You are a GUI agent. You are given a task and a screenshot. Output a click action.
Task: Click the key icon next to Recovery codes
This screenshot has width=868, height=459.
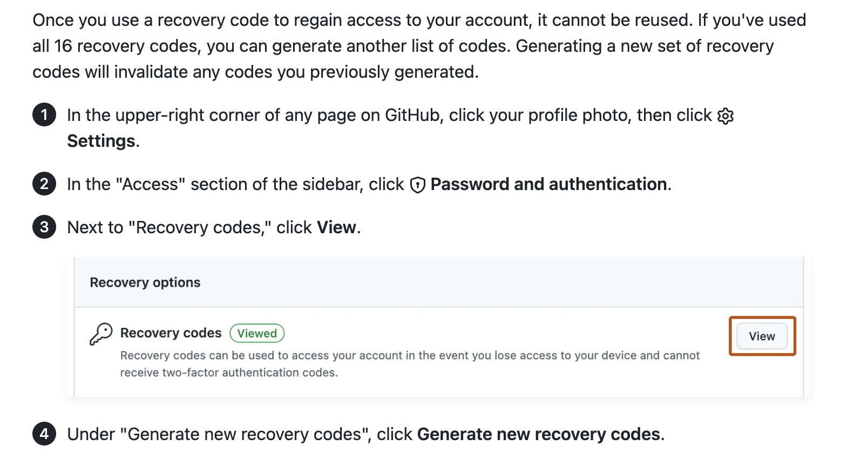point(101,334)
